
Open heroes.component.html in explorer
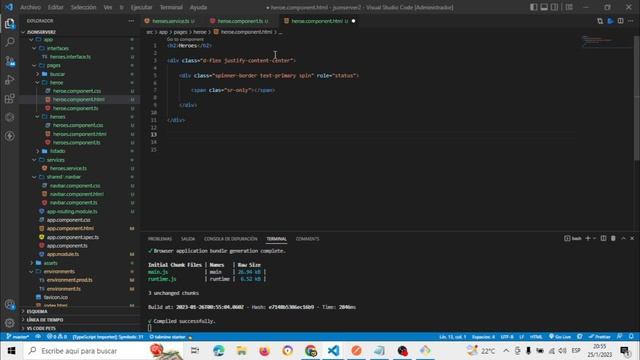(x=80, y=134)
